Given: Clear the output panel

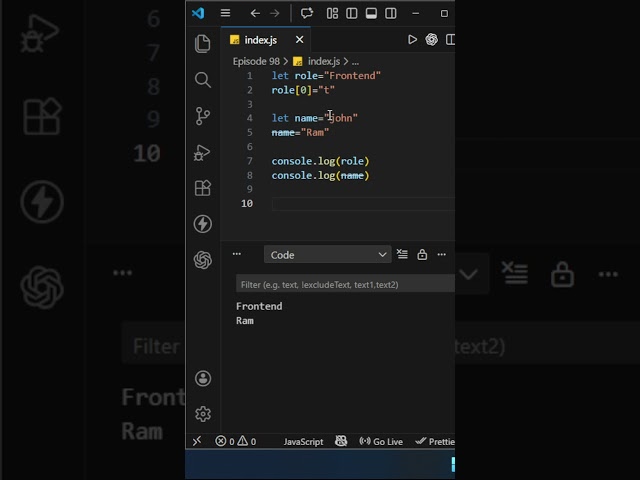Looking at the screenshot, I should tap(402, 254).
